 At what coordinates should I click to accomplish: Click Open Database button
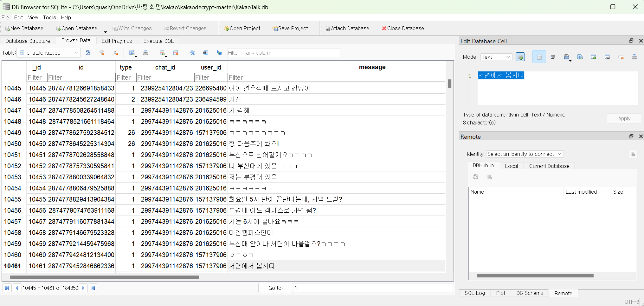tap(77, 28)
